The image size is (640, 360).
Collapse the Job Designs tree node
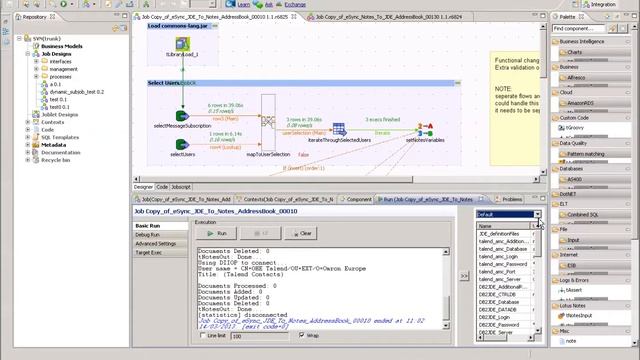(28, 54)
